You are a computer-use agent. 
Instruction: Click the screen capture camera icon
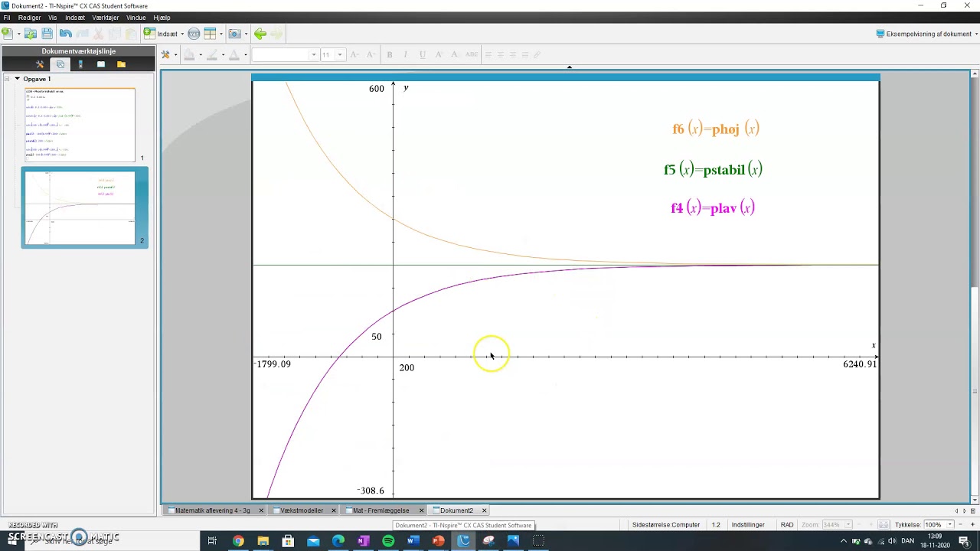(x=234, y=34)
